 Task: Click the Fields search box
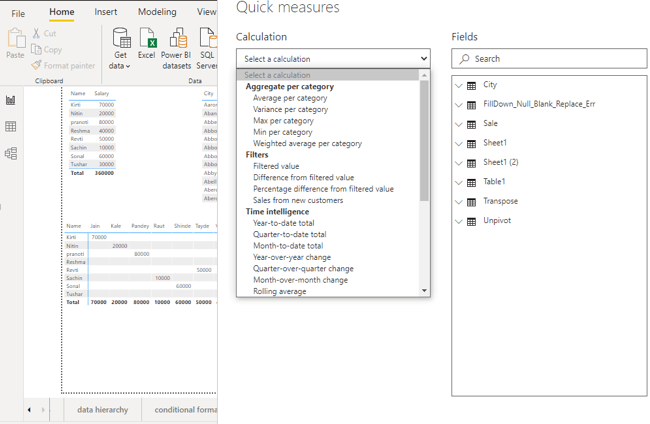tap(549, 59)
